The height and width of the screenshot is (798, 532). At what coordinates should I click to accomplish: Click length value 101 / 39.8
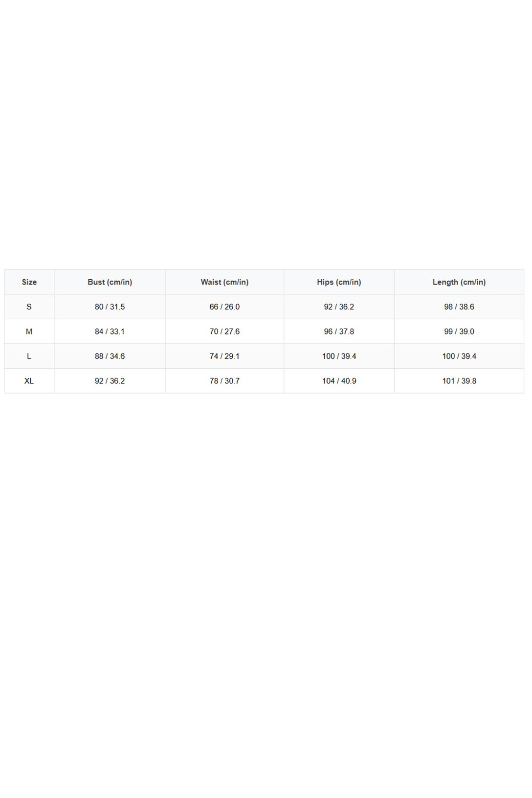[x=459, y=381]
